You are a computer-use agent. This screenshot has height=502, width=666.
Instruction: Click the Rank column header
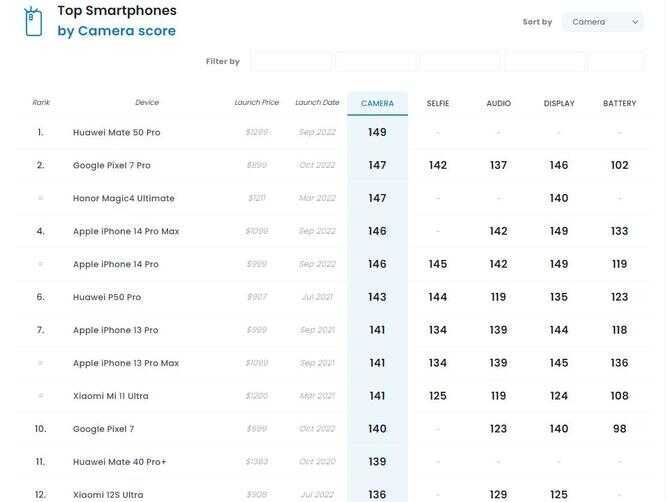pyautogui.click(x=41, y=103)
